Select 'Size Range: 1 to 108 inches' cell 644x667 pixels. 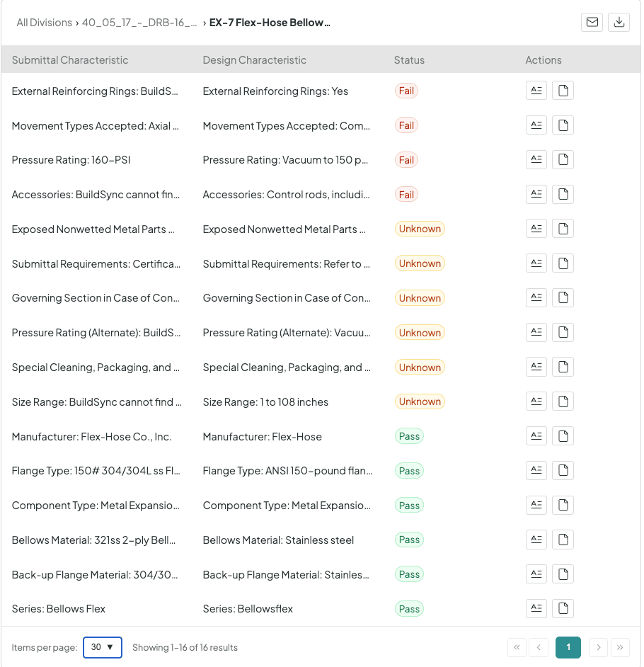pyautogui.click(x=265, y=402)
